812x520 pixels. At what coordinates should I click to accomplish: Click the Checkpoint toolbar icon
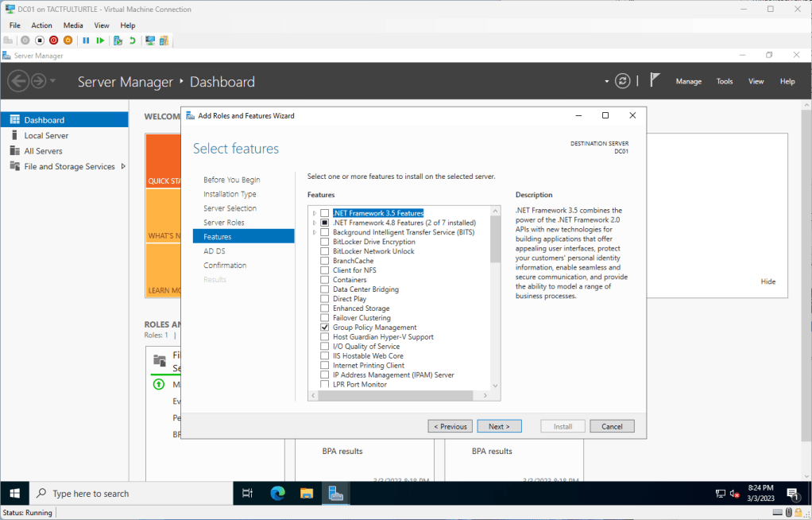(x=118, y=41)
